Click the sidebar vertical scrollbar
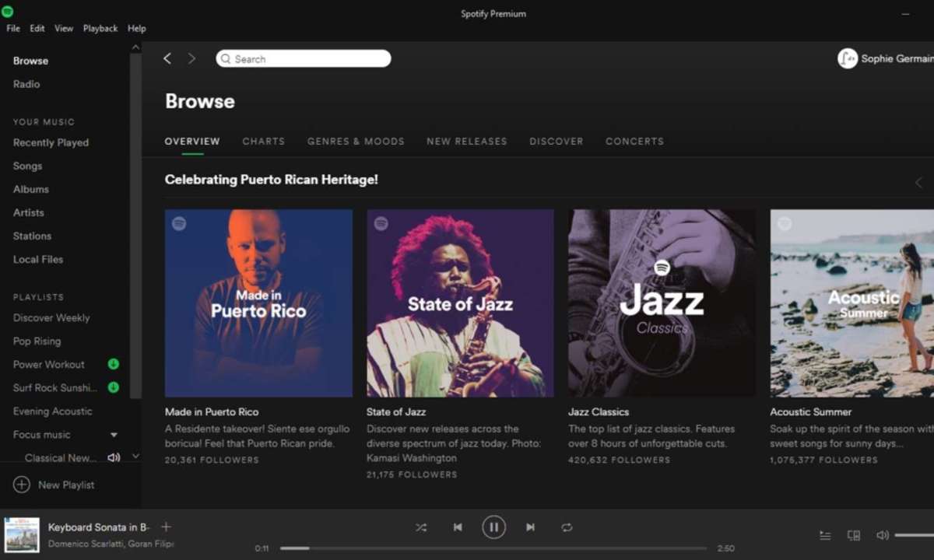 click(135, 226)
